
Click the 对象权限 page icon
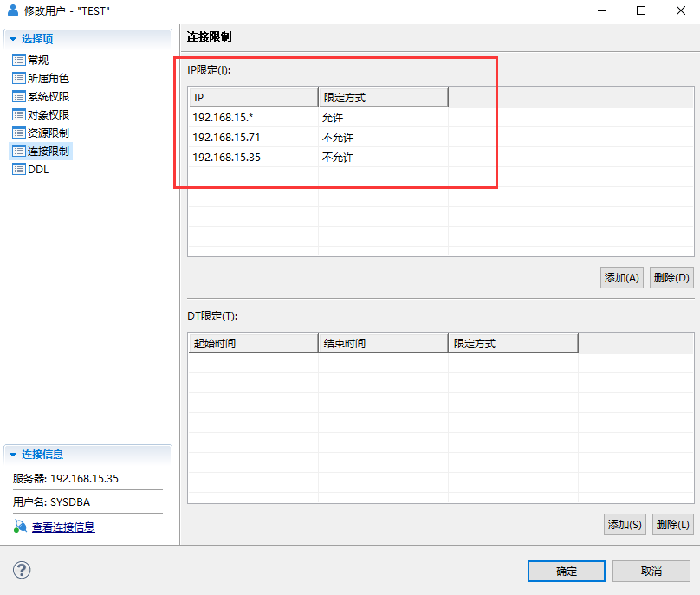pos(19,114)
